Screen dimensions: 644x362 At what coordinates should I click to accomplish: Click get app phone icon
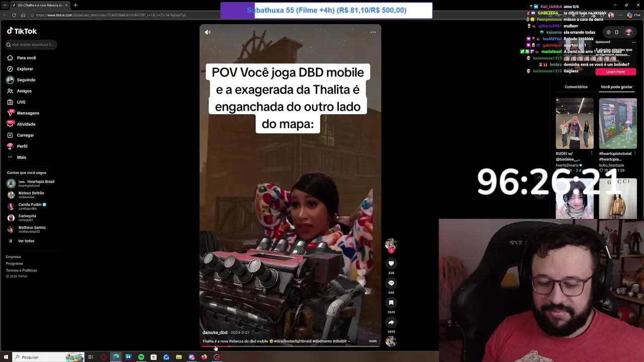click(617, 32)
